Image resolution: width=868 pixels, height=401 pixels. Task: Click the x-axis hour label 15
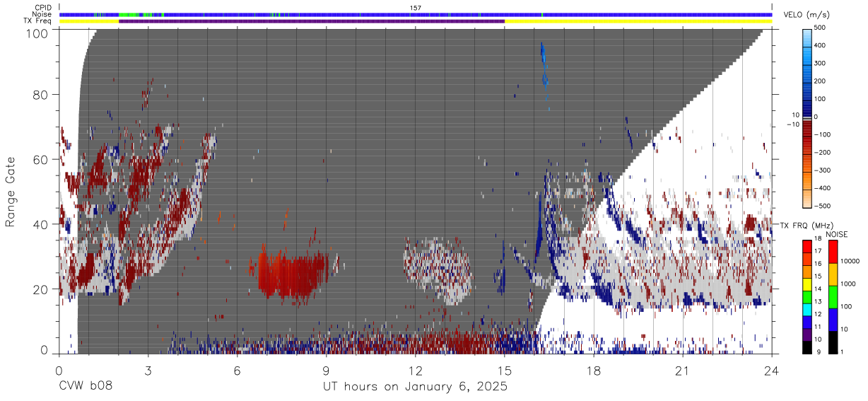click(504, 370)
